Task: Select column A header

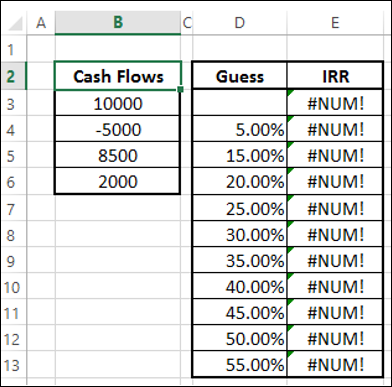Action: tap(41, 23)
